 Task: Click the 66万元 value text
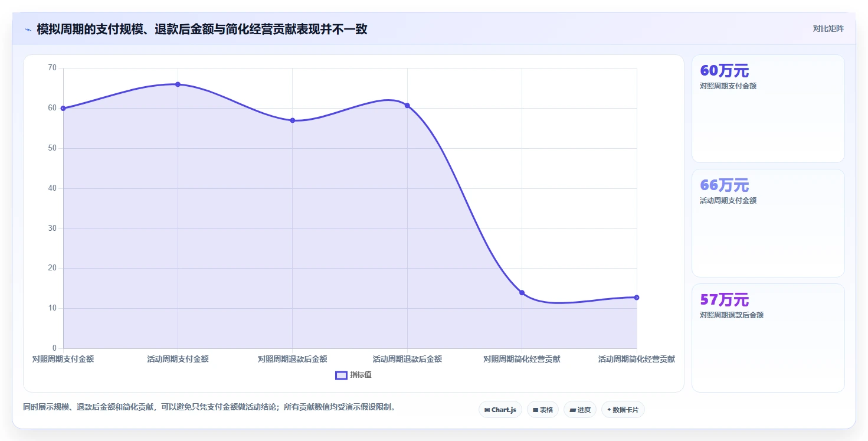click(x=724, y=185)
